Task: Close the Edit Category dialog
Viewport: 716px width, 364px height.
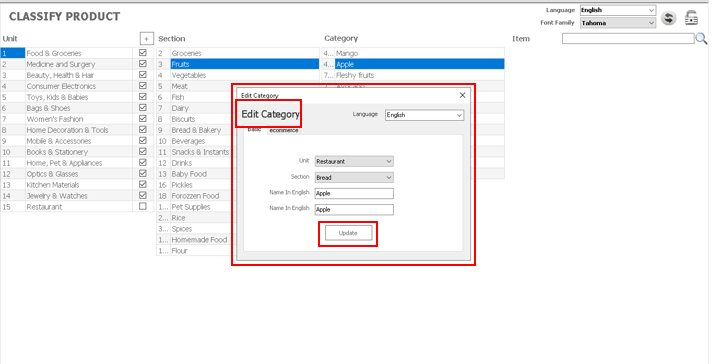Action: (x=462, y=95)
